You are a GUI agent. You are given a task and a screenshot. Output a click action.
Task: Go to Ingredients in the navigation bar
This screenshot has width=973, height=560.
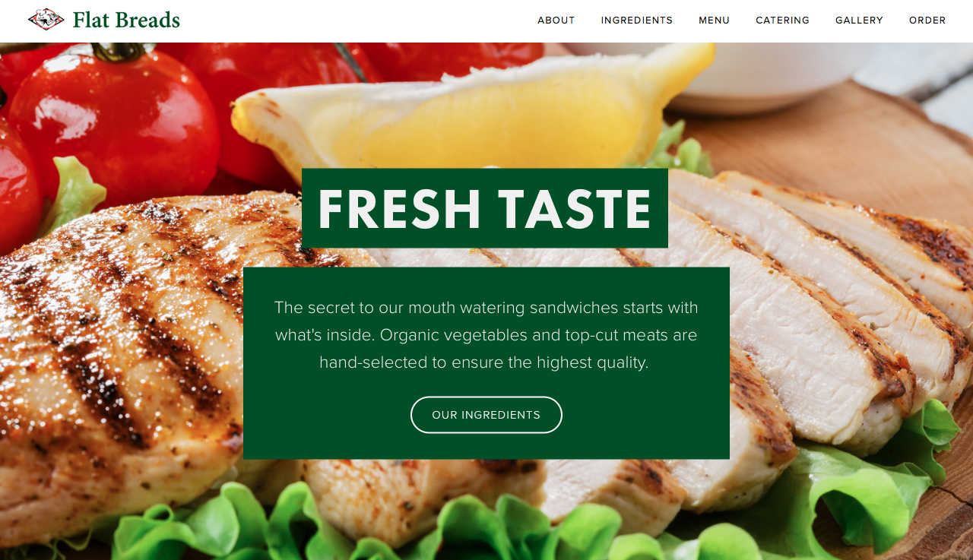coord(637,21)
